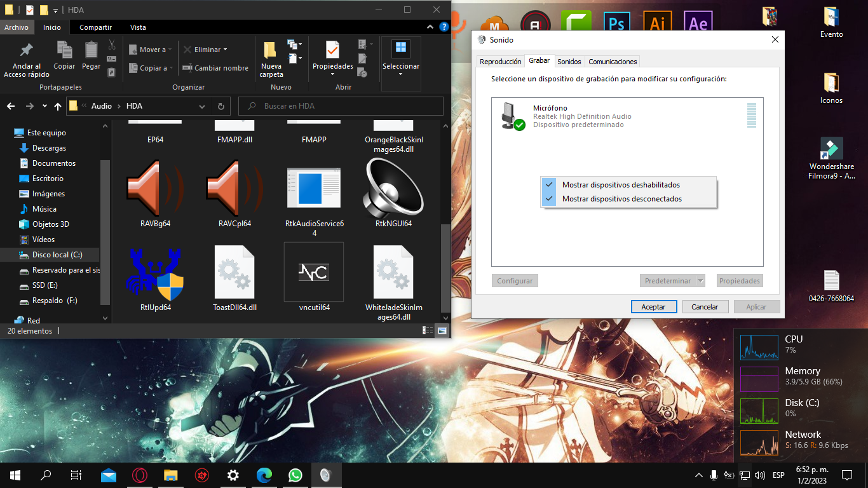The width and height of the screenshot is (868, 488).
Task: Click Cancelar in the Sonido dialog
Action: [x=705, y=307]
